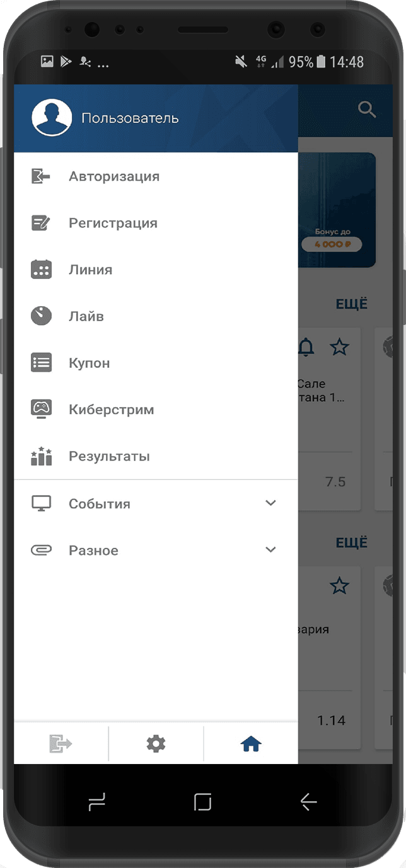Toggle the favorite star next to the bell
The image size is (406, 868).
coord(340,346)
